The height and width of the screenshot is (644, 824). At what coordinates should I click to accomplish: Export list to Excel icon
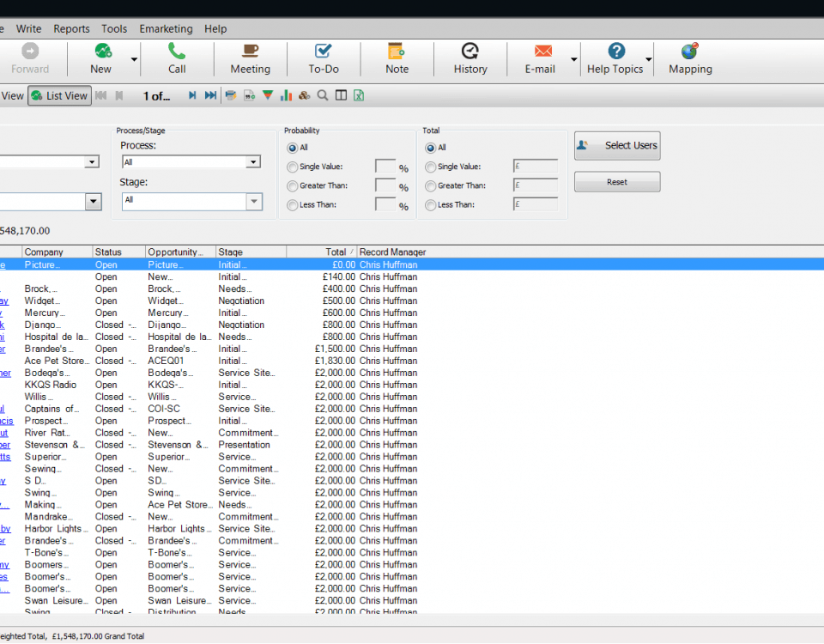click(359, 95)
